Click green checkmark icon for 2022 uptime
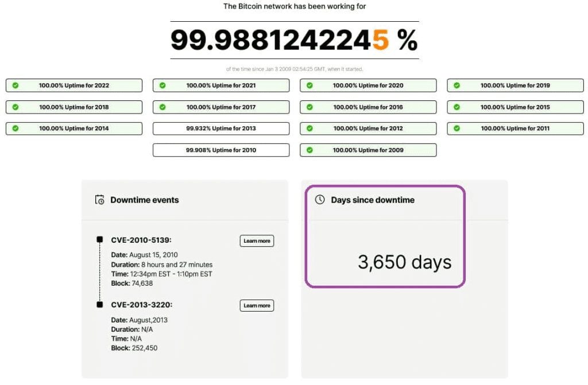This screenshot has width=588, height=385. [16, 85]
